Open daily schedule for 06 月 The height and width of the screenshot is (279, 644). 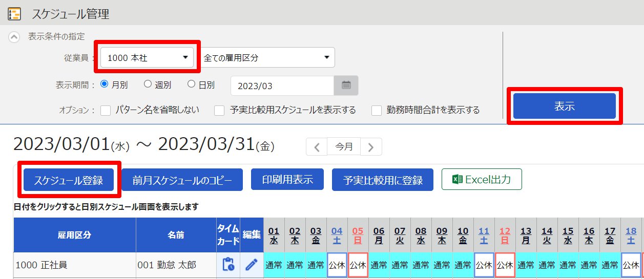pos(379,235)
